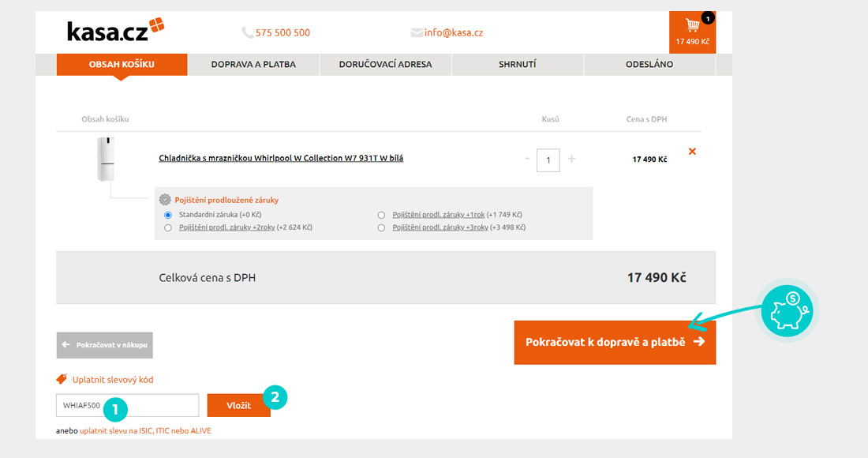Viewport: 868px width, 458px height.
Task: Remove the Whirlpool fridge with red X
Action: (x=692, y=151)
